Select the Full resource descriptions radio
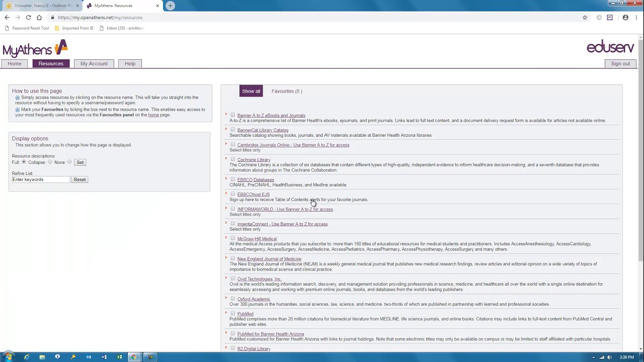Screen dimensions: 644x362 pos(24,162)
